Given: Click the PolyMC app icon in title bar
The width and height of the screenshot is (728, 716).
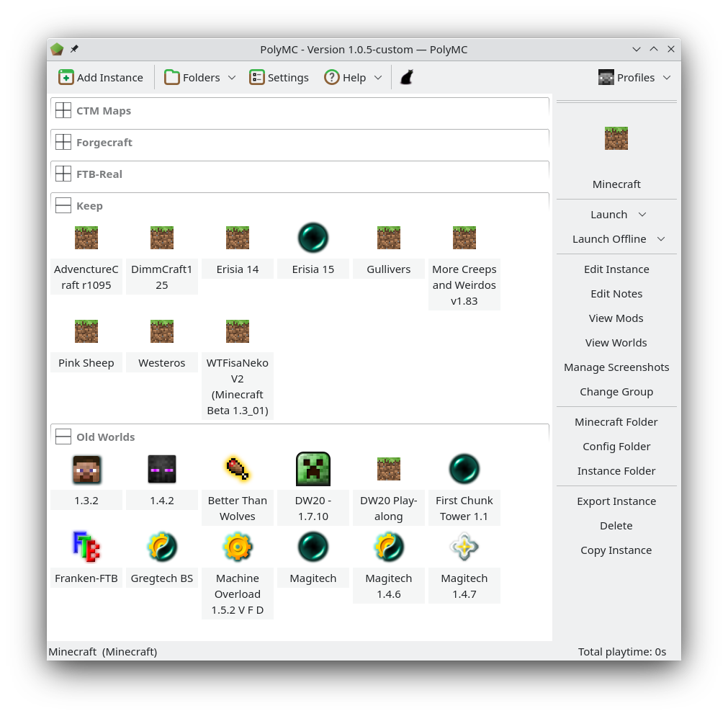Looking at the screenshot, I should point(57,49).
